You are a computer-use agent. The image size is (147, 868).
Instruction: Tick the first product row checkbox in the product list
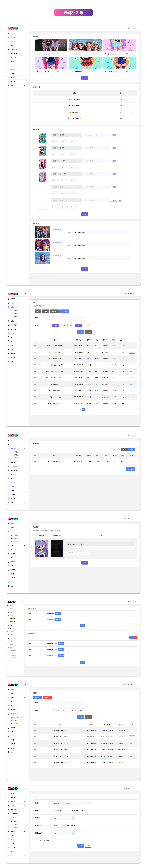(35, 346)
